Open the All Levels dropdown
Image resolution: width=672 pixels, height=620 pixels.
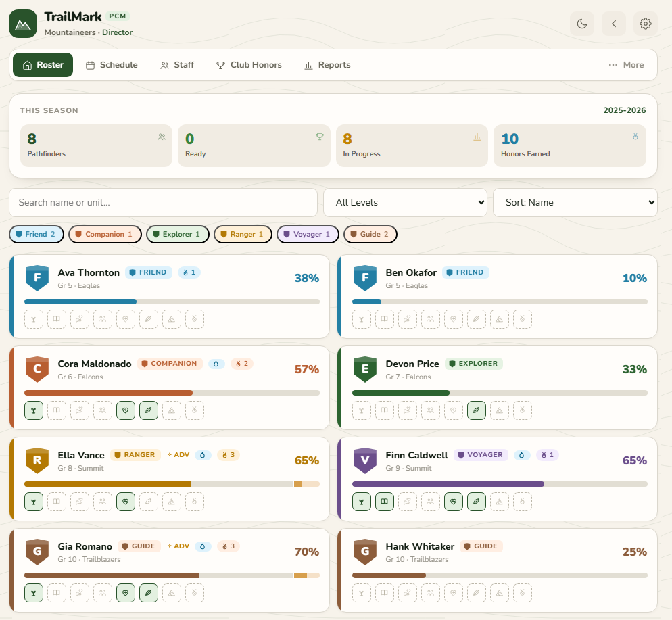pyautogui.click(x=405, y=202)
